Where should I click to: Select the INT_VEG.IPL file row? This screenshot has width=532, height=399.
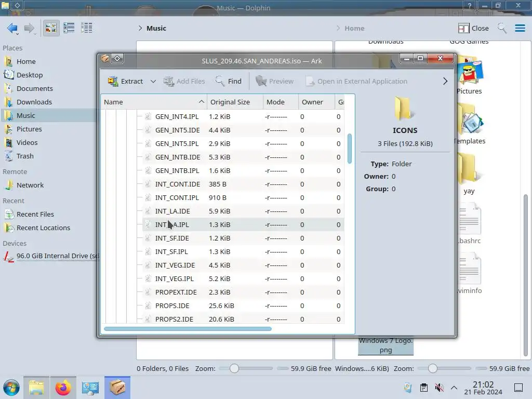[x=243, y=279]
